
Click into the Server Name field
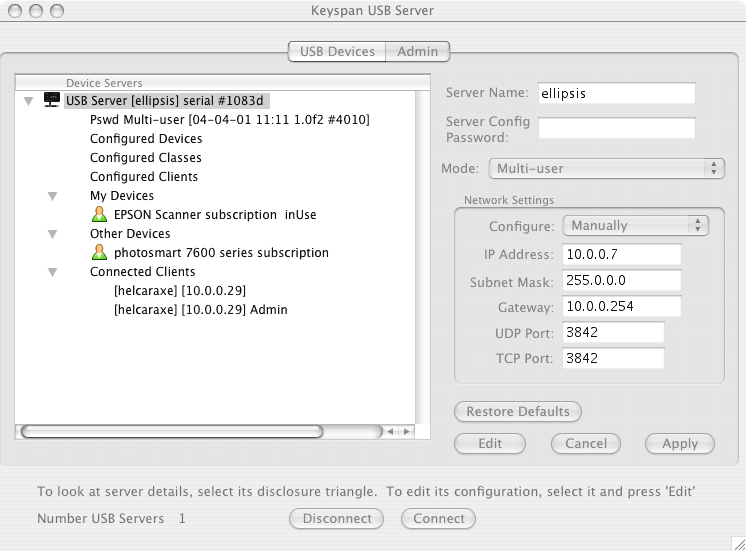tap(616, 93)
